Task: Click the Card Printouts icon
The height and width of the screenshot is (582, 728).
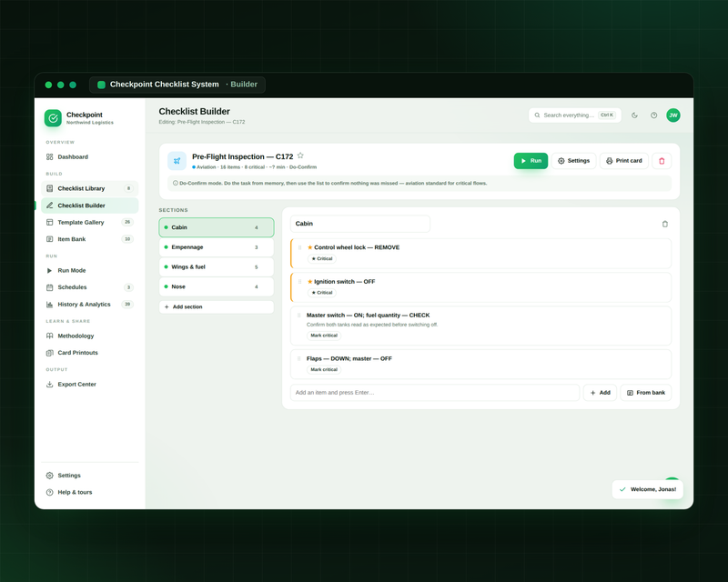Action: pos(50,353)
